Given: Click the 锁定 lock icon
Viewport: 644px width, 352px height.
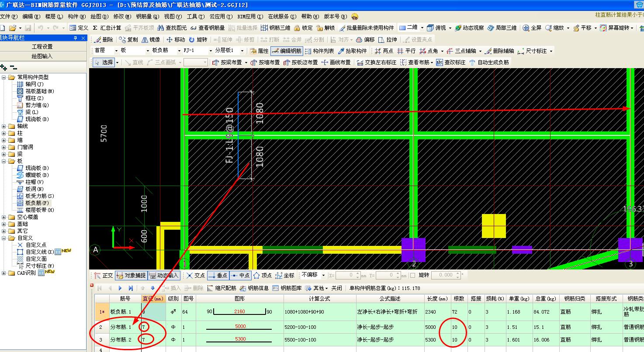Looking at the screenshot, I should (303, 28).
